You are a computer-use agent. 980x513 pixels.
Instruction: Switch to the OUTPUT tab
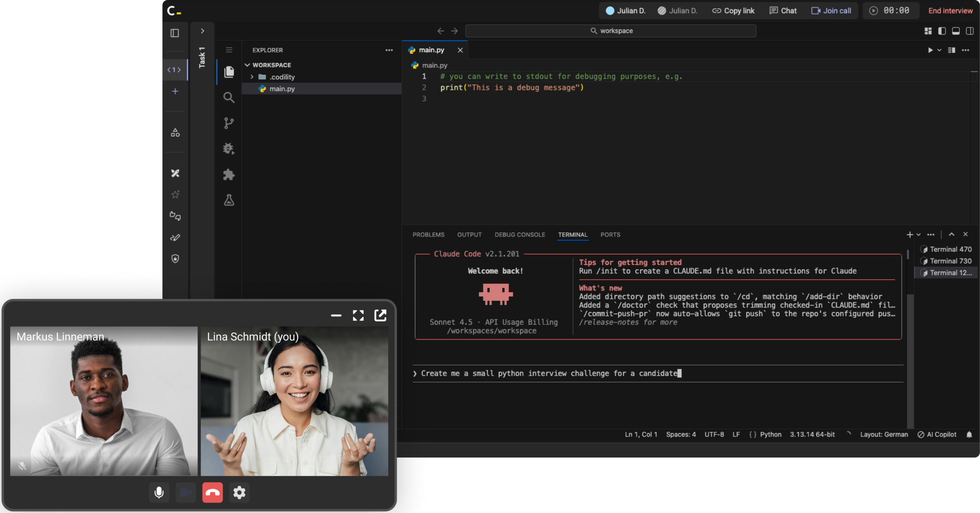click(x=469, y=235)
